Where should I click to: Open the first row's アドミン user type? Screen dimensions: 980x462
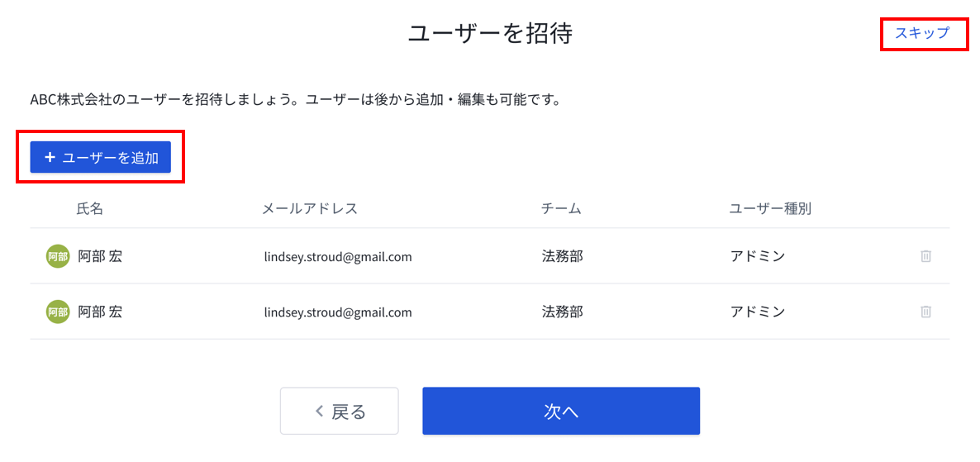click(757, 256)
